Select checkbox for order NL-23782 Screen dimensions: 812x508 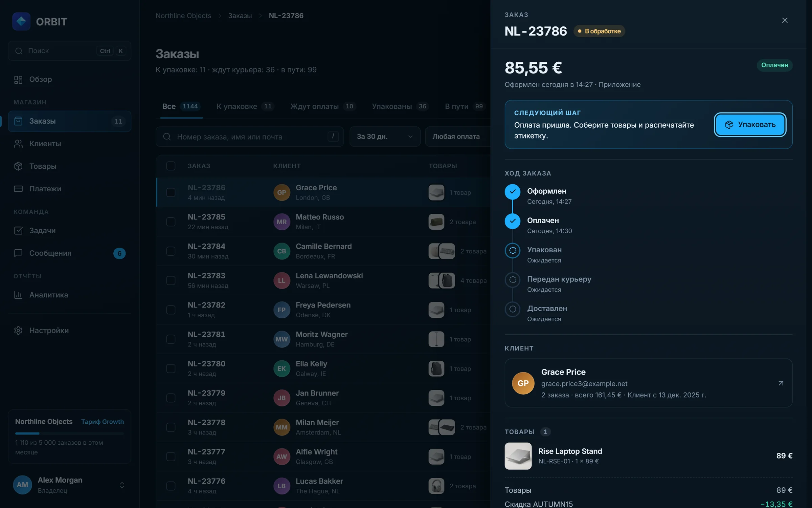coord(171,310)
